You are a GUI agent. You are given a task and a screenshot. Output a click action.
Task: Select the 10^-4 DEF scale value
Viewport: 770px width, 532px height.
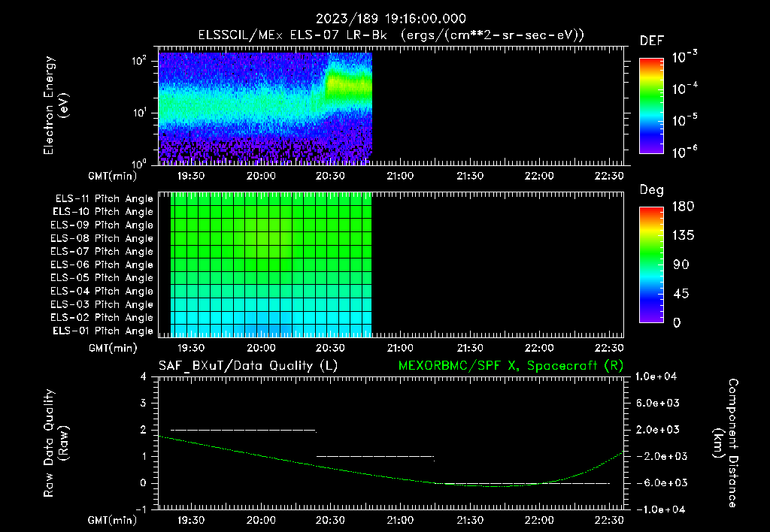coord(684,89)
